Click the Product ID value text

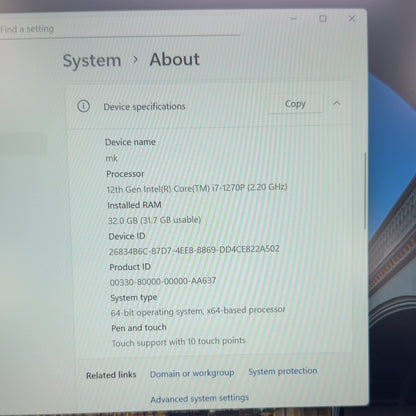[x=163, y=282]
